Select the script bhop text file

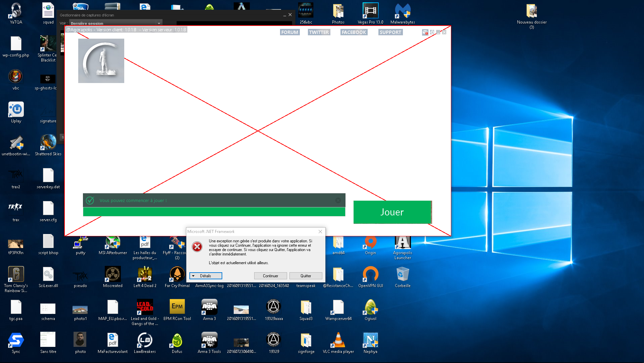(48, 244)
